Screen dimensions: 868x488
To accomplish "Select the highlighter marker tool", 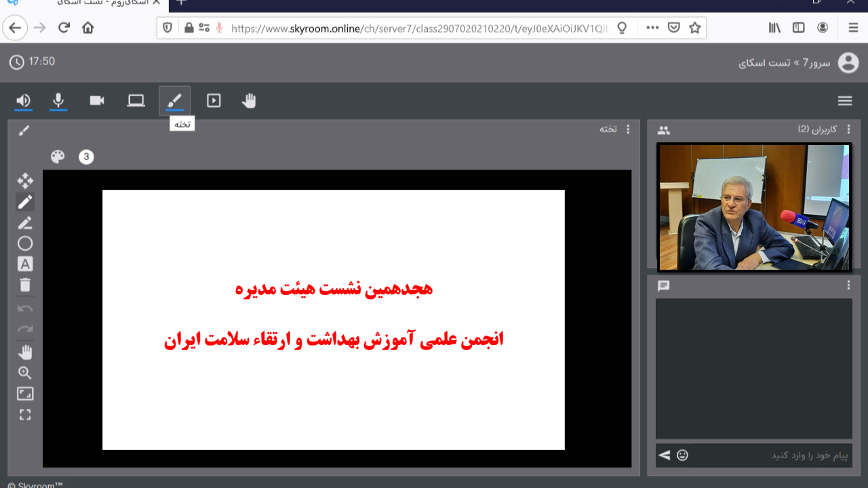I will [x=25, y=223].
